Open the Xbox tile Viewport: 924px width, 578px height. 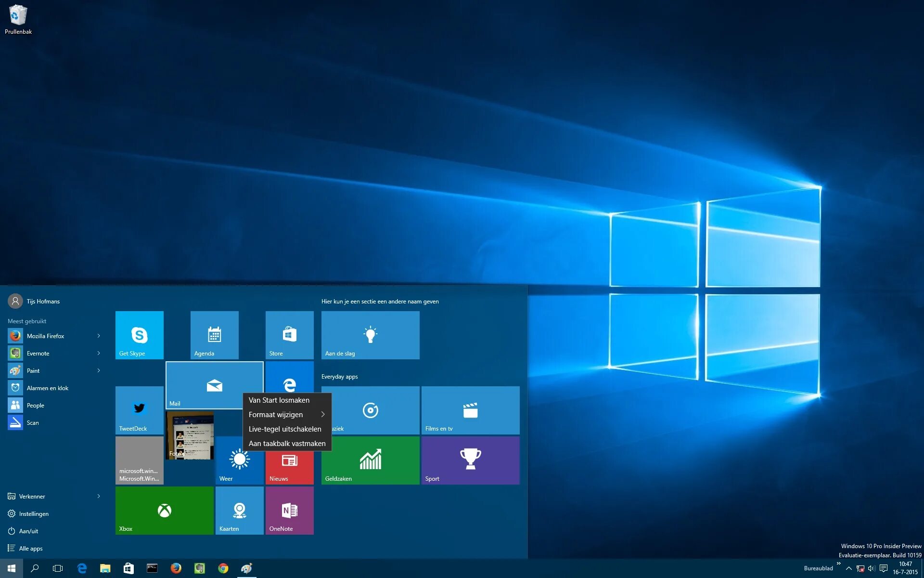coord(164,510)
